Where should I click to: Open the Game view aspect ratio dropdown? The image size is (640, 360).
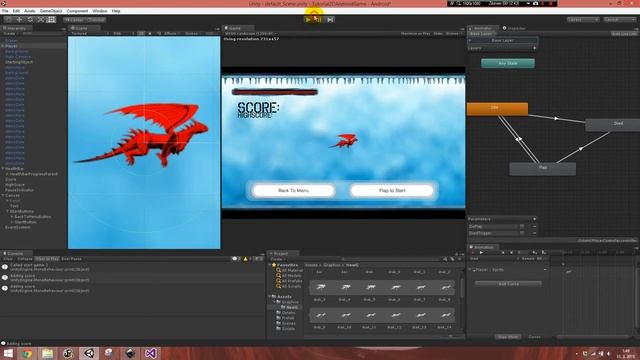coord(250,33)
